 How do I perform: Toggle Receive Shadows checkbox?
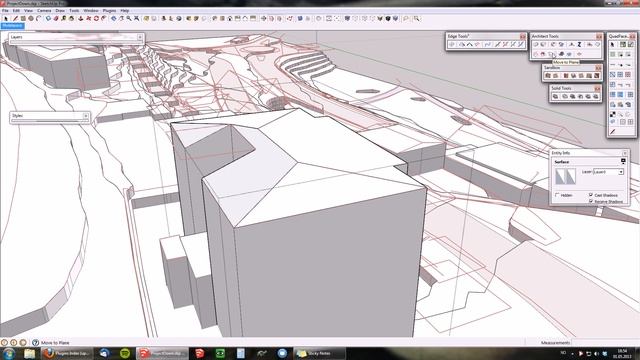coord(591,201)
